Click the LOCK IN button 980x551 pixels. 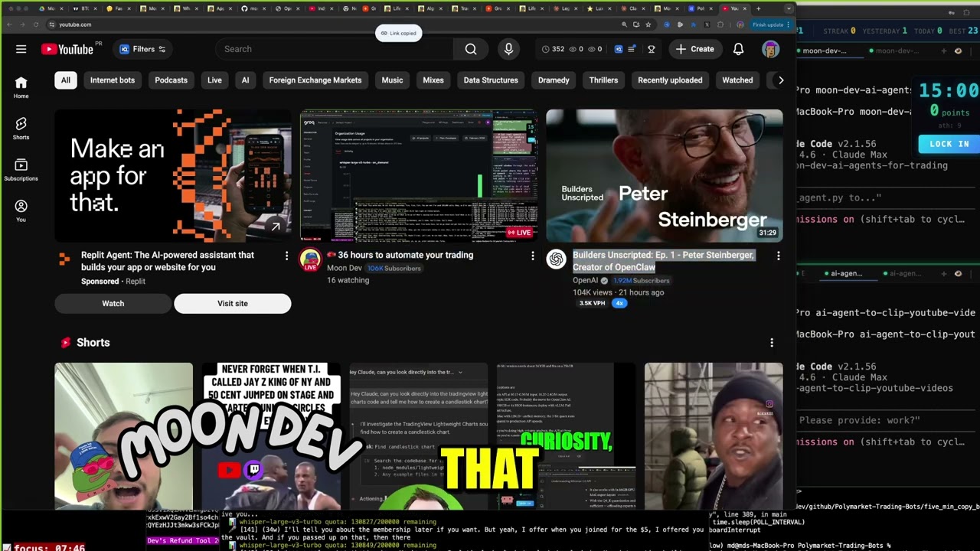[949, 144]
